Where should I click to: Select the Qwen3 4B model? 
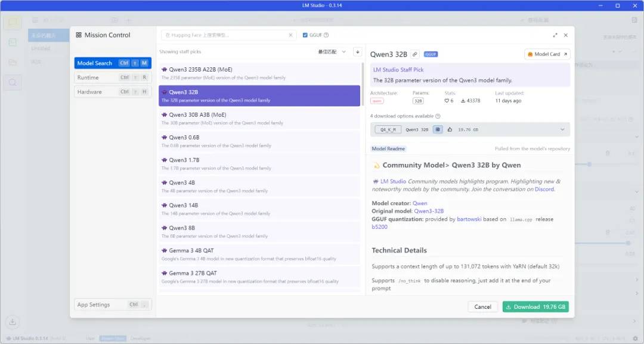(259, 187)
